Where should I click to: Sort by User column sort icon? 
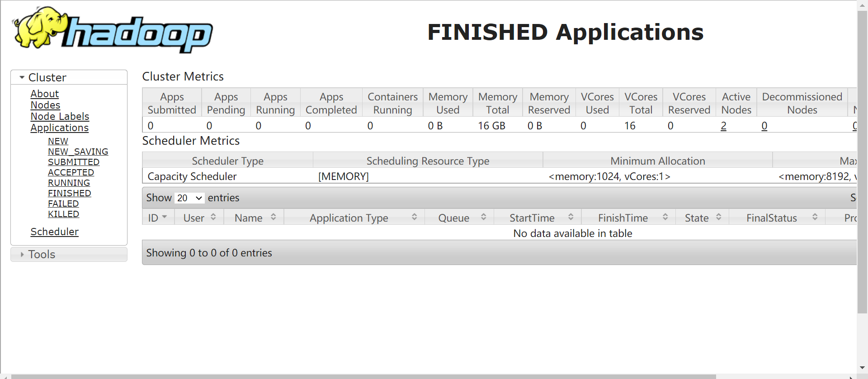[213, 217]
